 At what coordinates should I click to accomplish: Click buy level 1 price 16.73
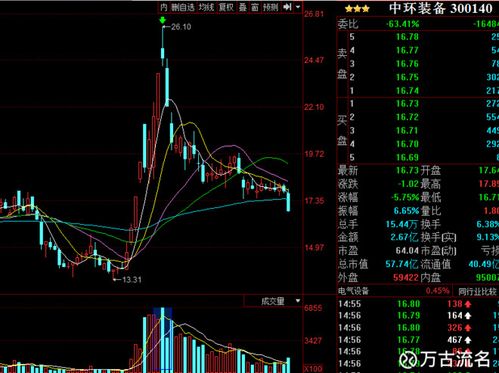[x=407, y=104]
